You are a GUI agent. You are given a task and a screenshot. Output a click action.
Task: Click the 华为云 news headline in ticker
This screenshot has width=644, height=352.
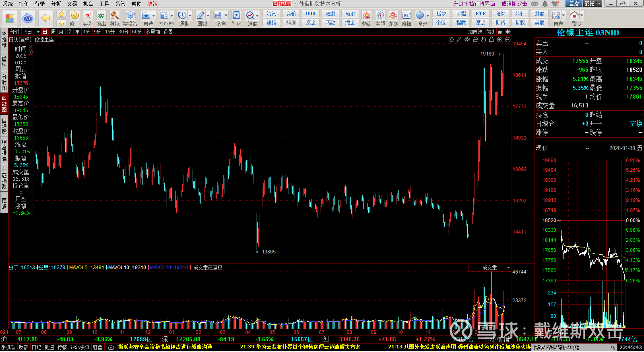pos(300,347)
